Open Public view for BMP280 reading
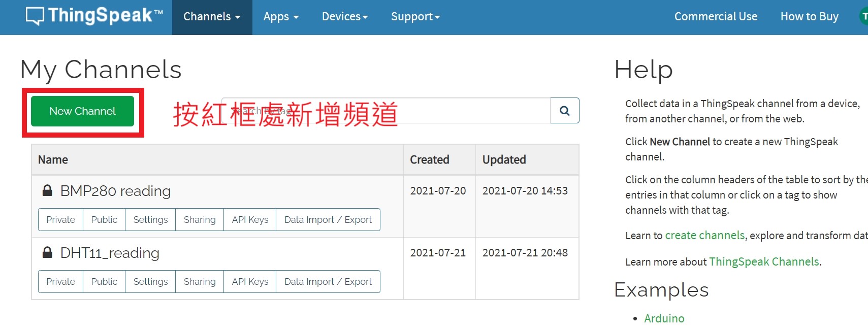The height and width of the screenshot is (328, 868). 104,220
